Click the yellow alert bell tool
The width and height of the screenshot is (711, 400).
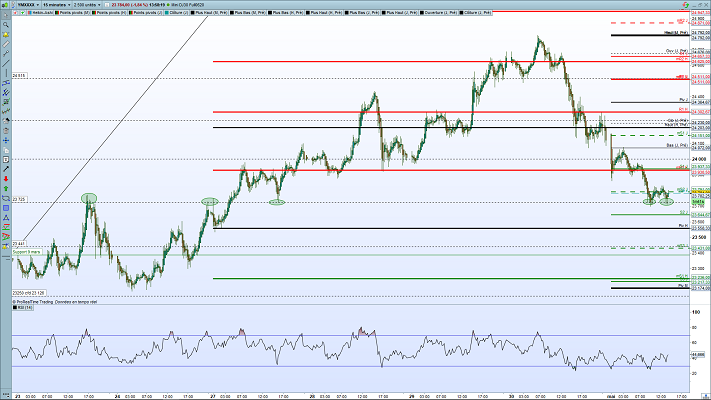(5, 34)
